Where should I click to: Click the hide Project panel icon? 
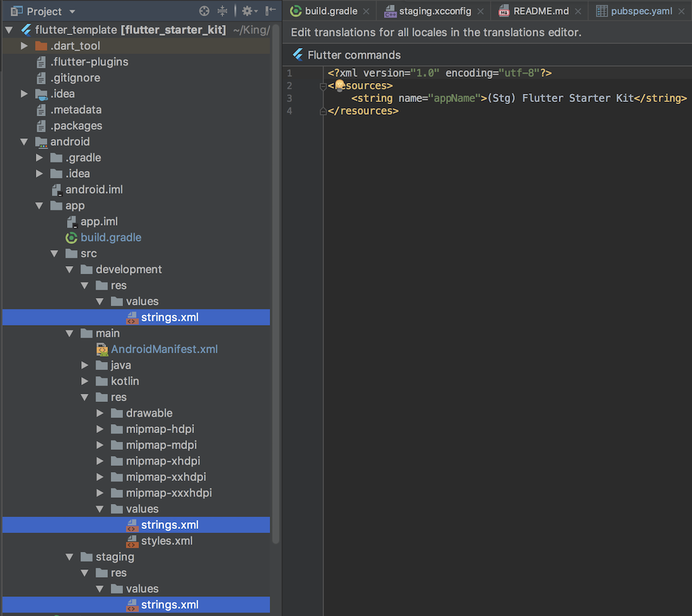pos(270,11)
